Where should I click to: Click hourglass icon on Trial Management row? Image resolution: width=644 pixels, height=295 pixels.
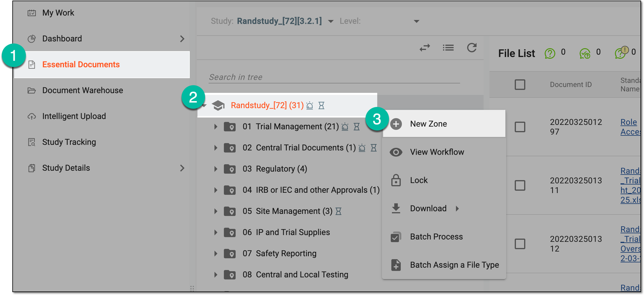[x=357, y=127]
